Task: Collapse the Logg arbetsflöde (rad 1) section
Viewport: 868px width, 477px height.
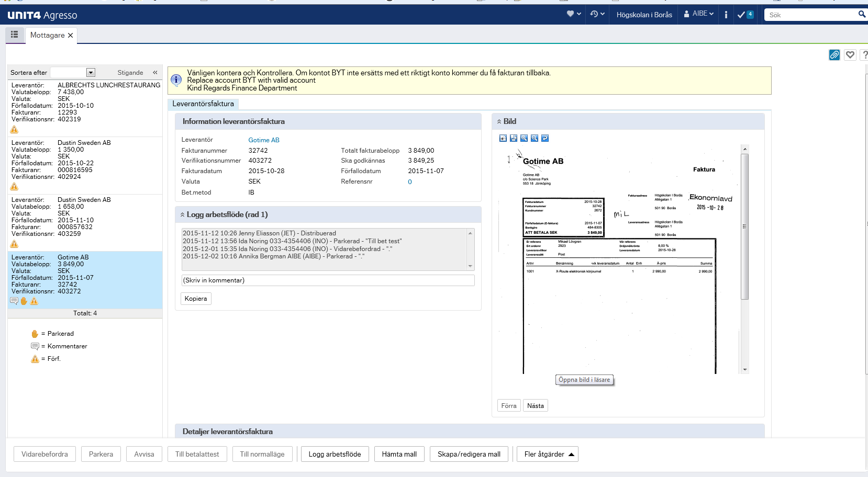Action: click(x=182, y=214)
